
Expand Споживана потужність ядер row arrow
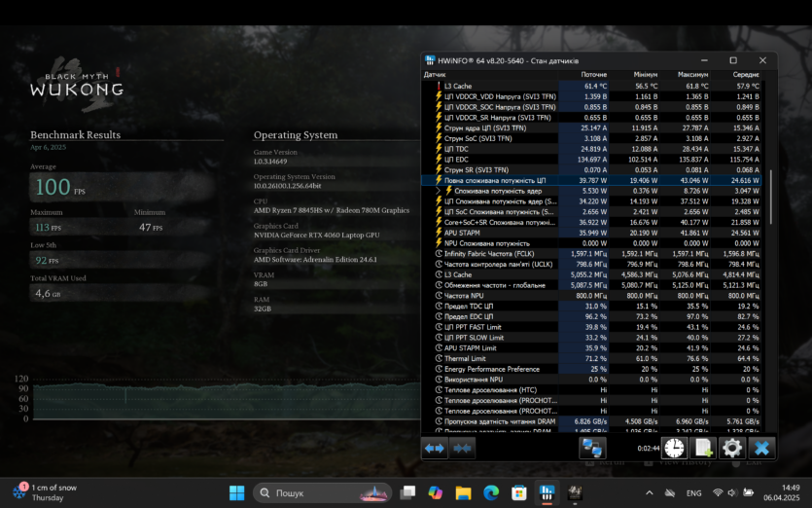[439, 191]
